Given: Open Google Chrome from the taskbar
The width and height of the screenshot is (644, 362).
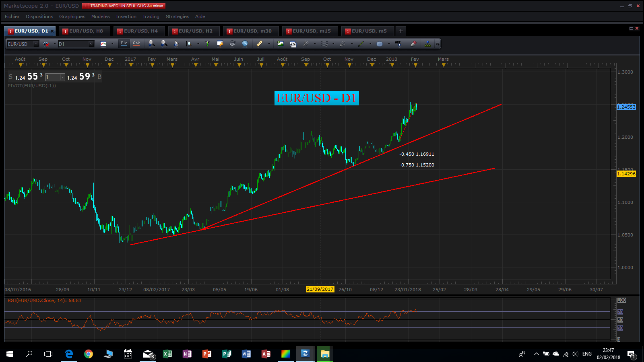Looking at the screenshot, I should click(x=89, y=354).
